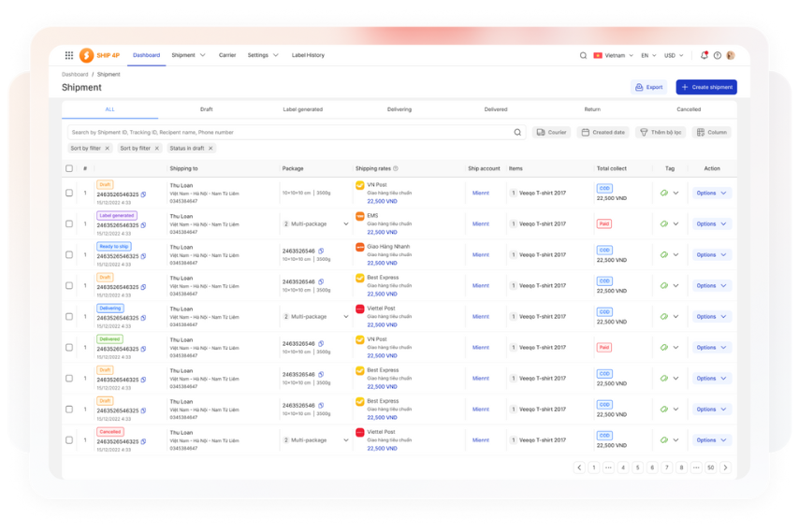Copy tracking ID of the Label generated shipment
The width and height of the screenshot is (799, 532).
[x=143, y=225]
